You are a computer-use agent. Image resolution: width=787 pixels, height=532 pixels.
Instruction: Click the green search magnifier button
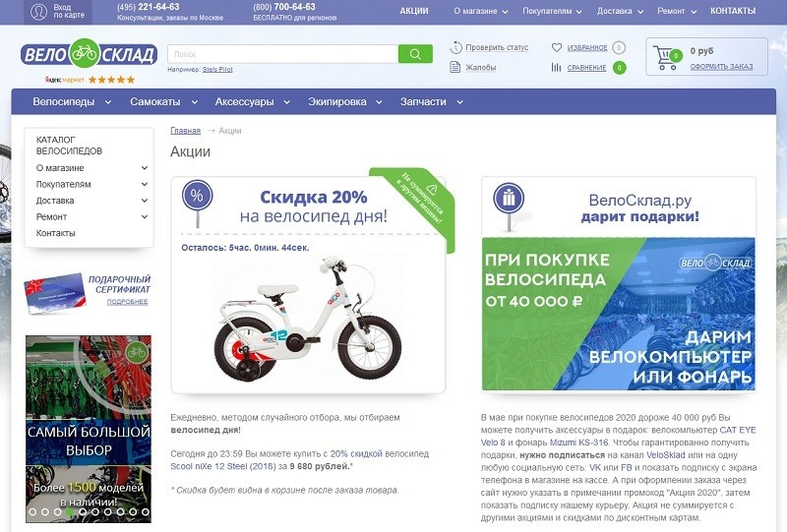[x=415, y=54]
